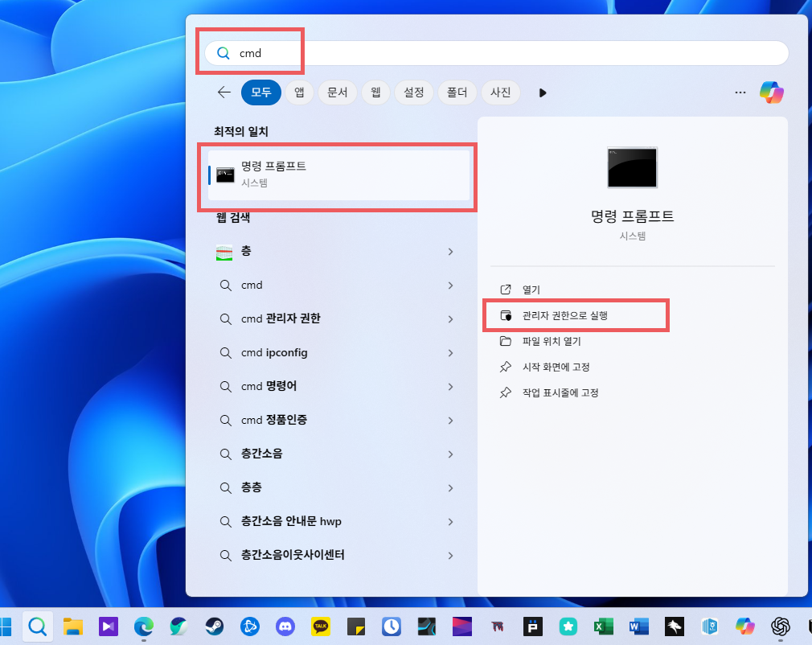Open Naver Whale browser from taskbar

coord(179,627)
